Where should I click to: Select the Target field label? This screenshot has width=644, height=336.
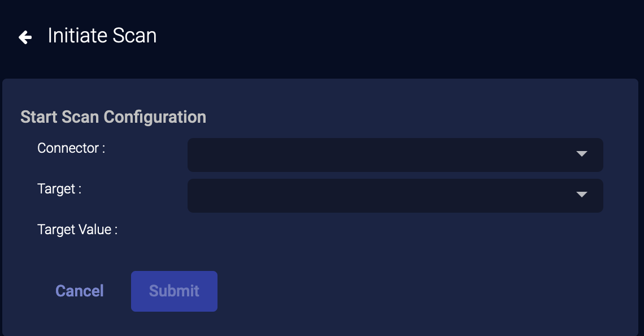(59, 189)
